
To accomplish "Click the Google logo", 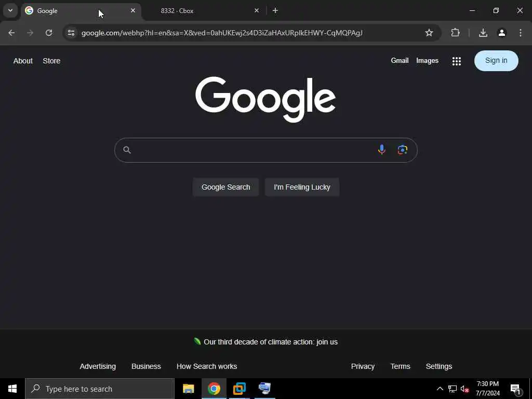I will coord(265,99).
